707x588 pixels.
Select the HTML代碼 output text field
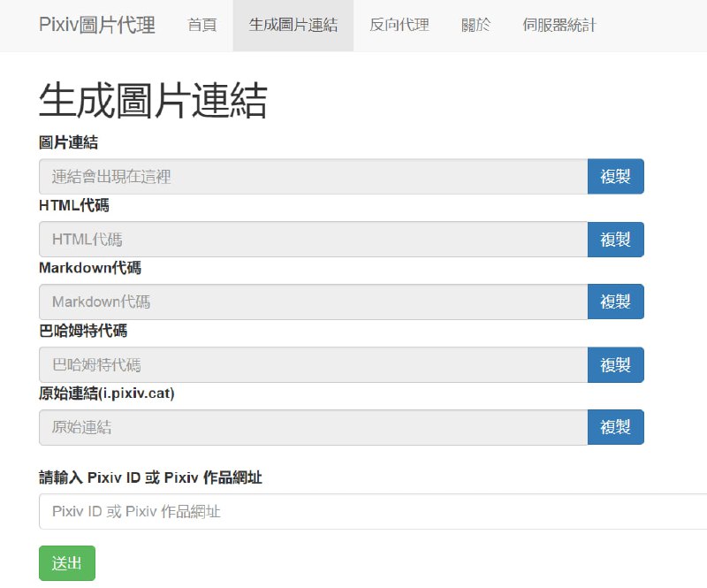(313, 239)
